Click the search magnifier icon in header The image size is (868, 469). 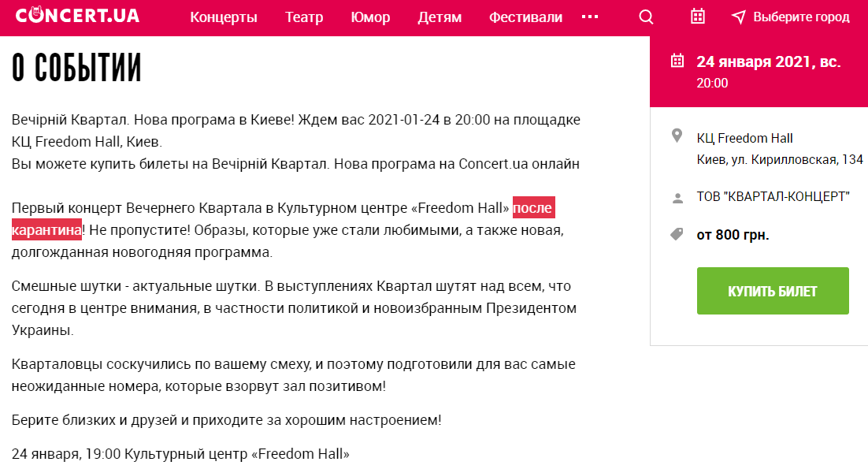click(646, 16)
